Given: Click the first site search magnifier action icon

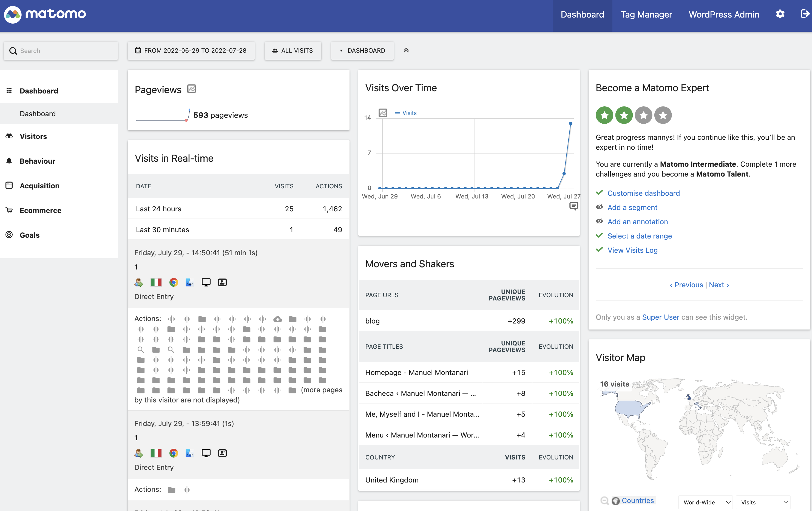Looking at the screenshot, I should (141, 350).
